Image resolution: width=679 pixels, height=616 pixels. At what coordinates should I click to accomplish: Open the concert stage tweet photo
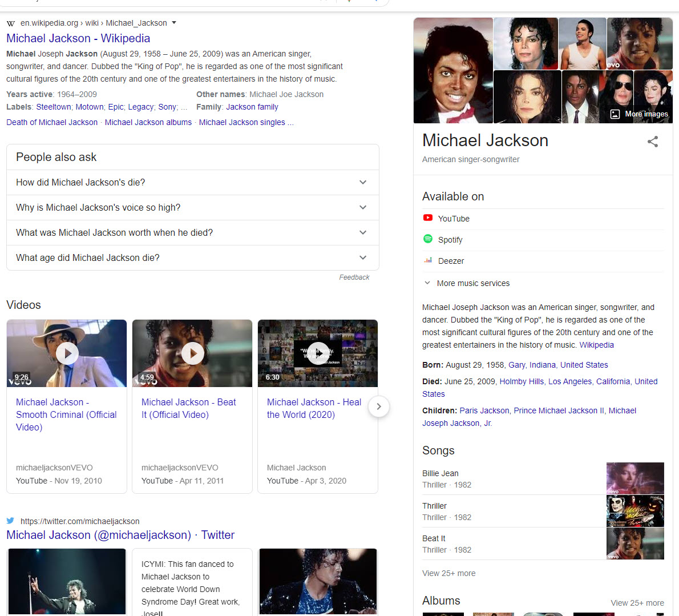[x=67, y=581]
